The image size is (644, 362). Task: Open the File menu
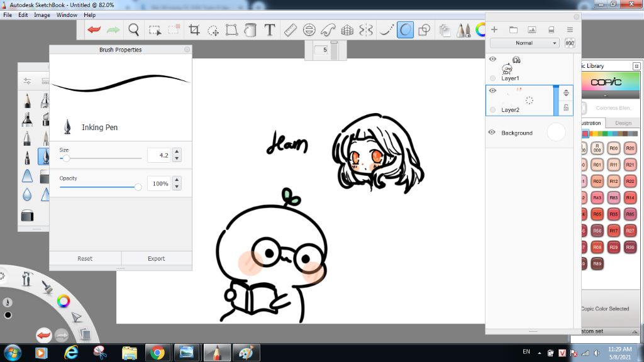pos(8,15)
